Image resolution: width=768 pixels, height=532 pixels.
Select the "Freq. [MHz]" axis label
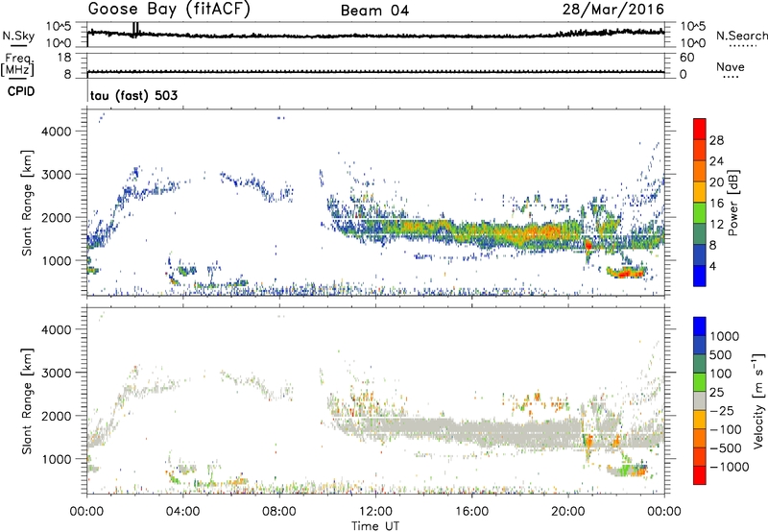tap(17, 66)
